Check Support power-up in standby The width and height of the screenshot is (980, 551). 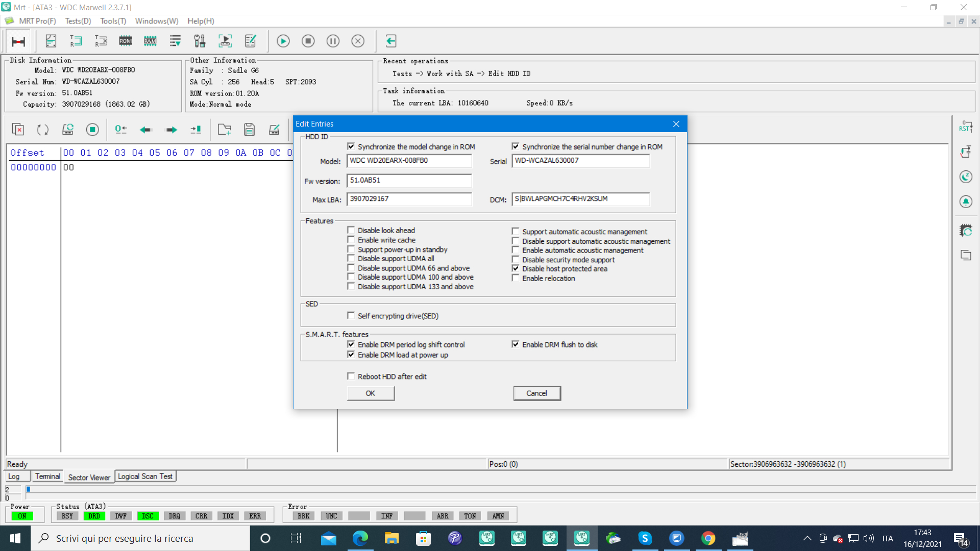(x=351, y=249)
